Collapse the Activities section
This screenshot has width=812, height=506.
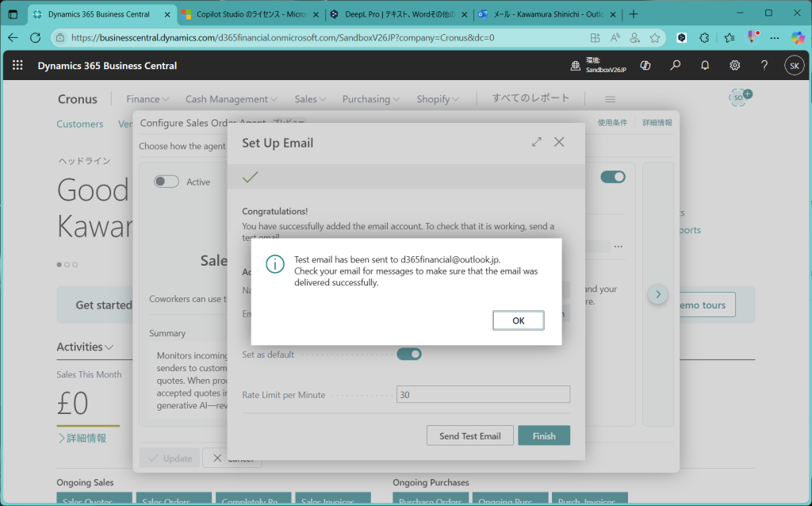(85, 347)
